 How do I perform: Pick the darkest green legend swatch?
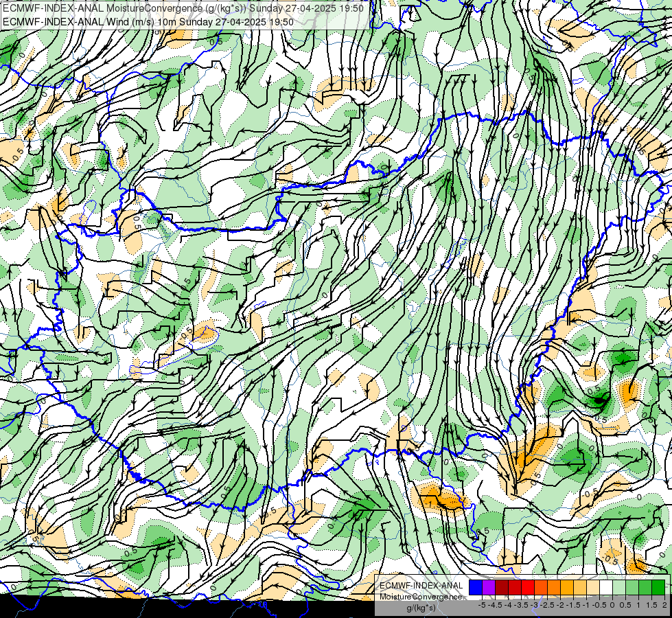coord(658,587)
